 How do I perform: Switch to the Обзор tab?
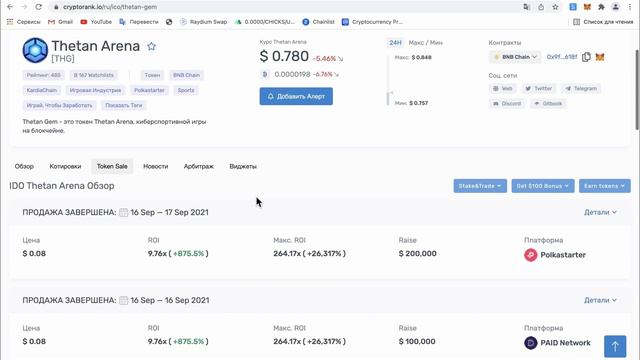(24, 167)
